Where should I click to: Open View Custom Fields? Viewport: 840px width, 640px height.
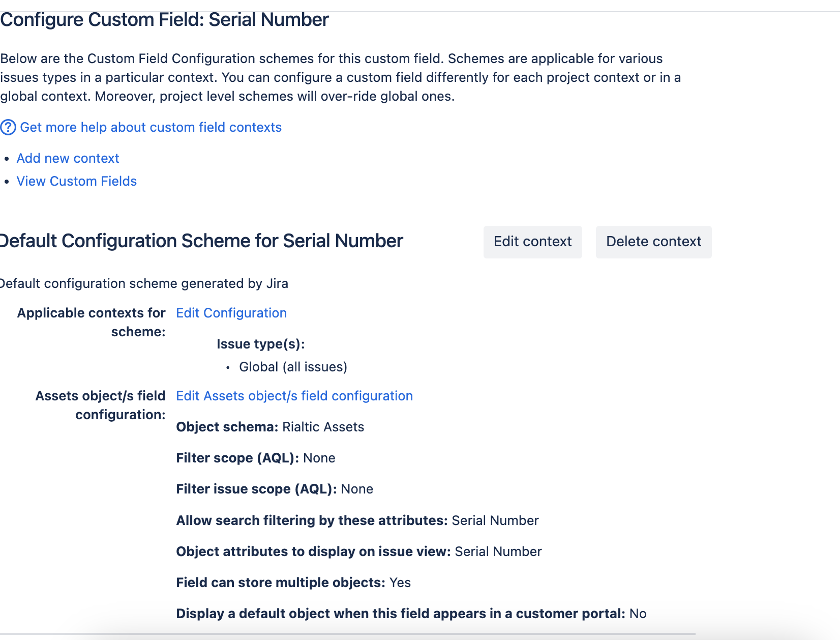pos(77,181)
